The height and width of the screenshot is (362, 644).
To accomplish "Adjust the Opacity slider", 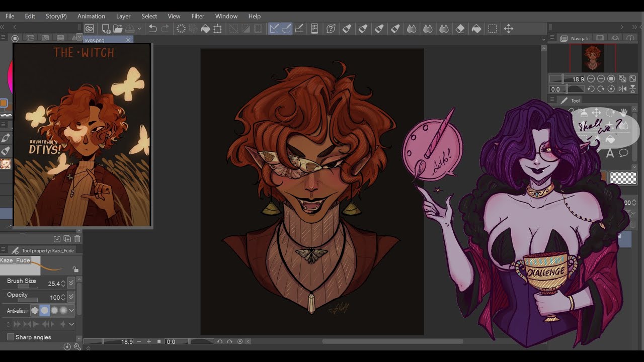I will (x=28, y=300).
